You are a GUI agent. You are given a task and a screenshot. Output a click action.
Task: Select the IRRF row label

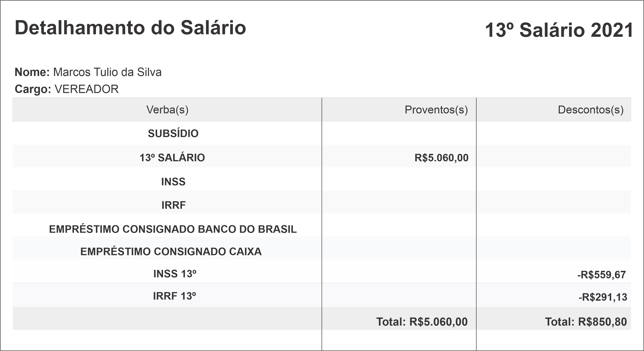coord(174,205)
